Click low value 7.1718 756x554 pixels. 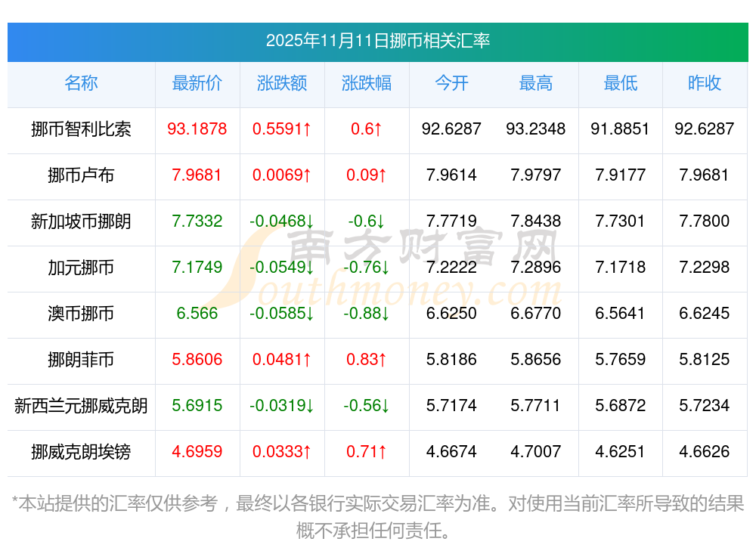[x=620, y=267]
